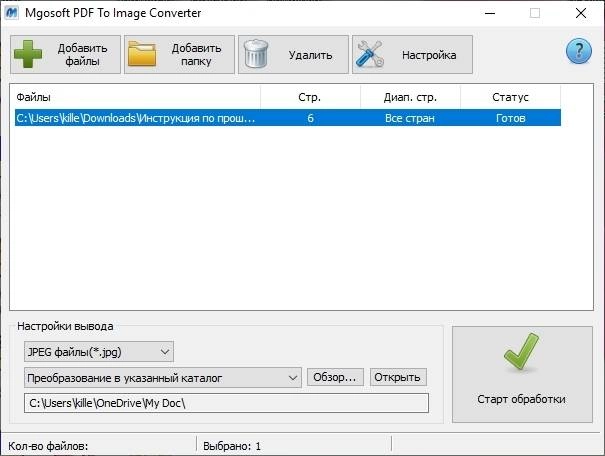Click the green plus Add Files icon
The width and height of the screenshot is (605, 456).
(27, 54)
